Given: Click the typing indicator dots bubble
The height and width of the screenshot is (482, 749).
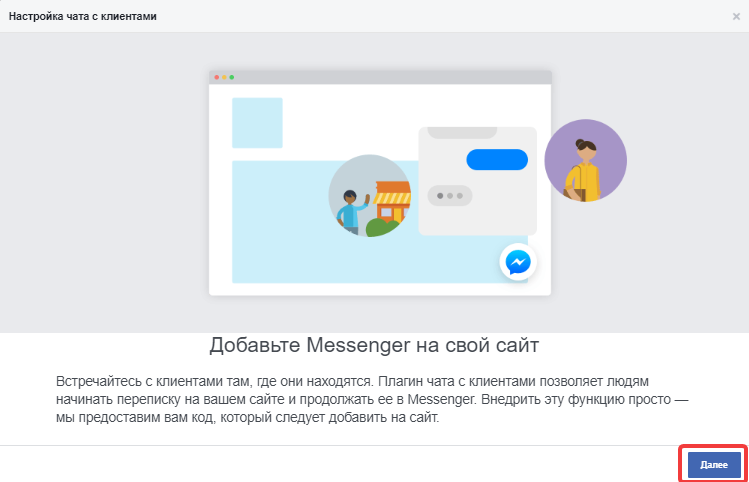Looking at the screenshot, I should tap(449, 195).
